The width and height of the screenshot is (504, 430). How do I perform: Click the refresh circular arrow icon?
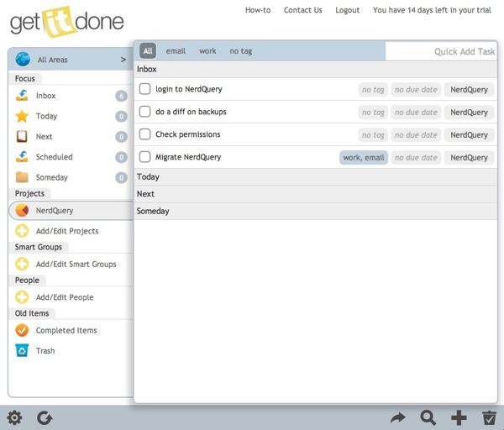pyautogui.click(x=45, y=417)
